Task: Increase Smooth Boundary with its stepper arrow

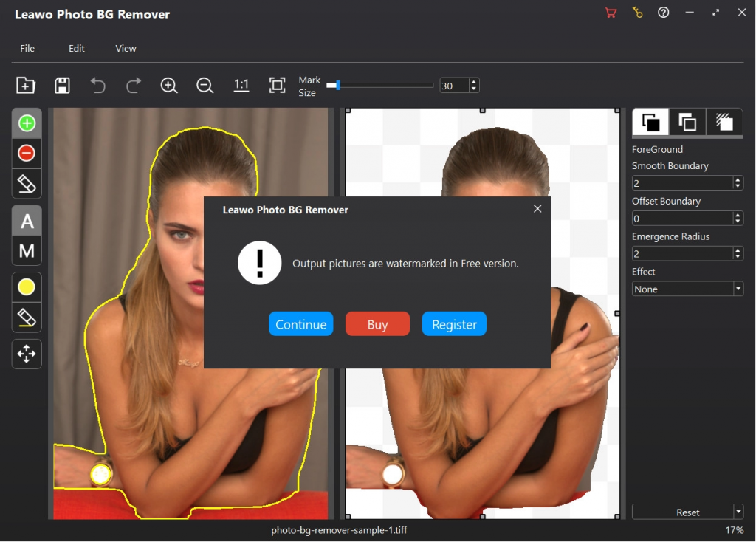Action: (738, 179)
